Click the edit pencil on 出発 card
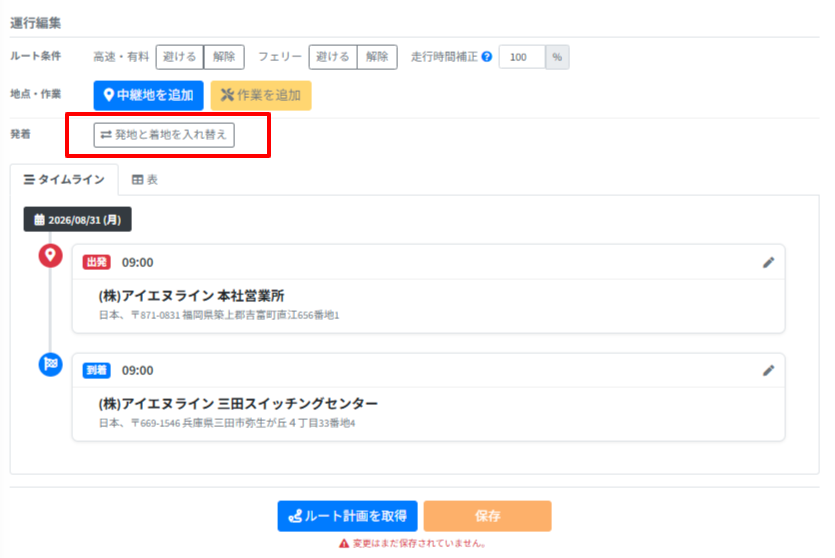This screenshot has height=558, width=835. point(768,262)
